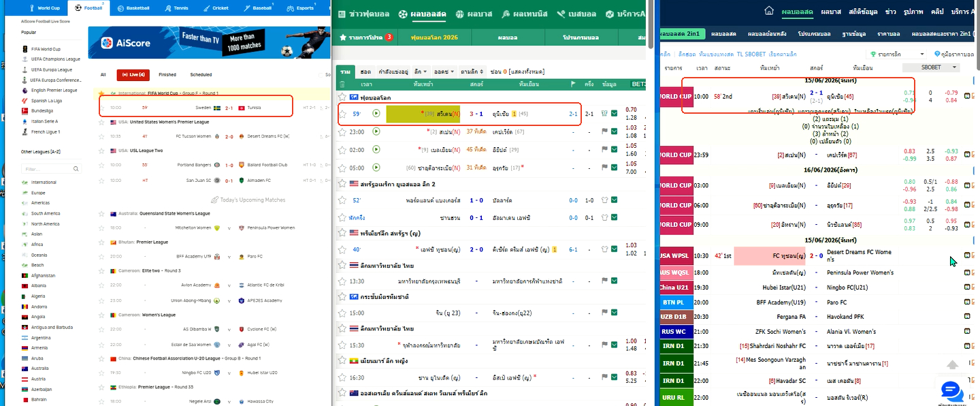Select Bundesliga league icon in sidebar
Screen dimensions: 980x406
24,110
